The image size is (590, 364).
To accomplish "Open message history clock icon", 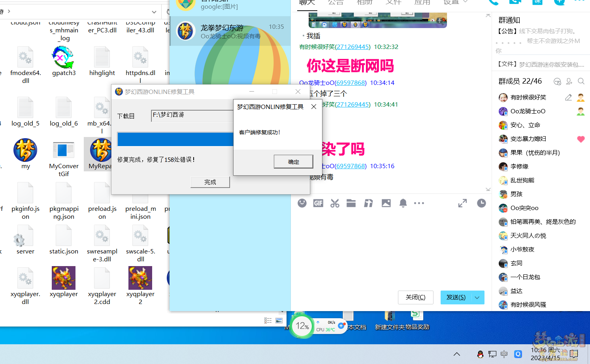I will point(481,203).
